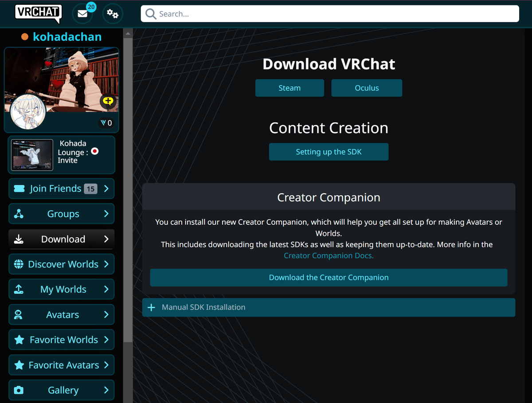Image resolution: width=532 pixels, height=403 pixels.
Task: Expand Join Friends chevron arrow
Action: point(106,189)
